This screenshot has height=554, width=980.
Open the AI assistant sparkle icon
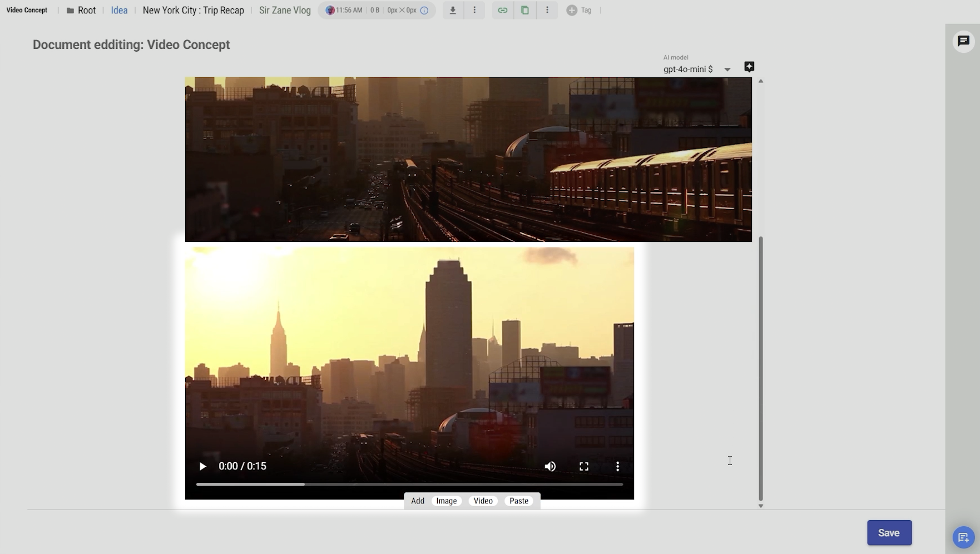749,67
